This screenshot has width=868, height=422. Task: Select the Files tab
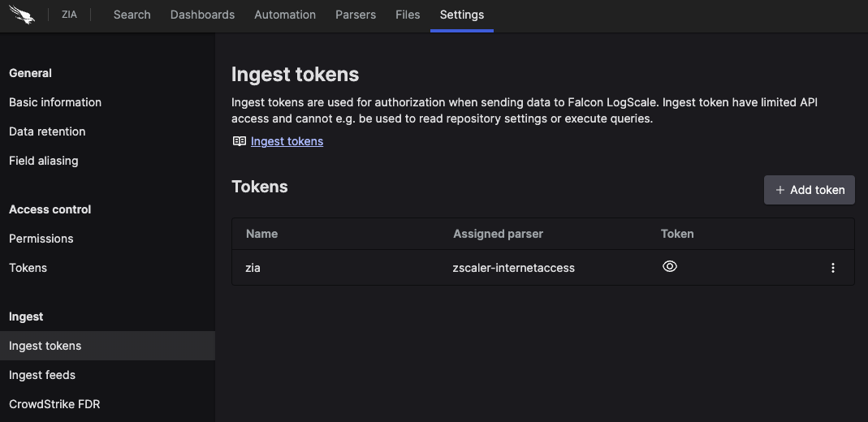[408, 15]
